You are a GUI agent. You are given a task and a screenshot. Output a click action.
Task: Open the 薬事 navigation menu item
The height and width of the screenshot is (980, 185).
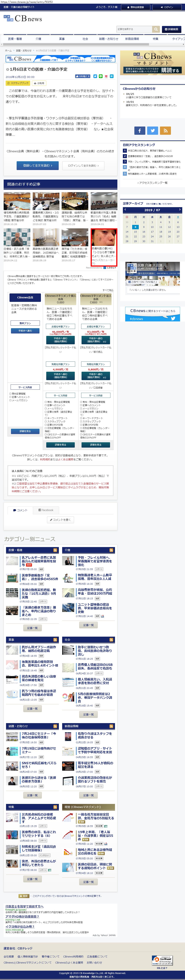tap(62, 39)
